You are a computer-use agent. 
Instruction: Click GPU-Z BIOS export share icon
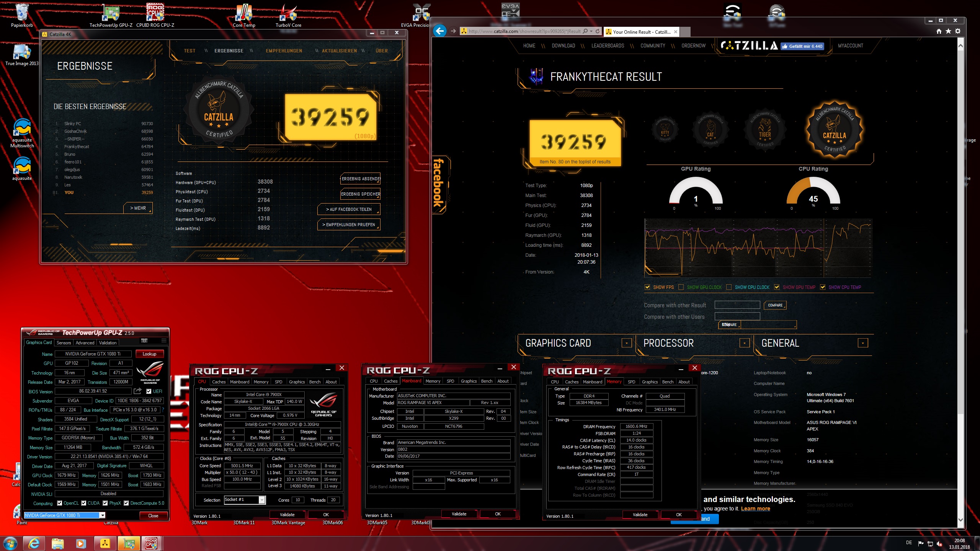point(137,391)
